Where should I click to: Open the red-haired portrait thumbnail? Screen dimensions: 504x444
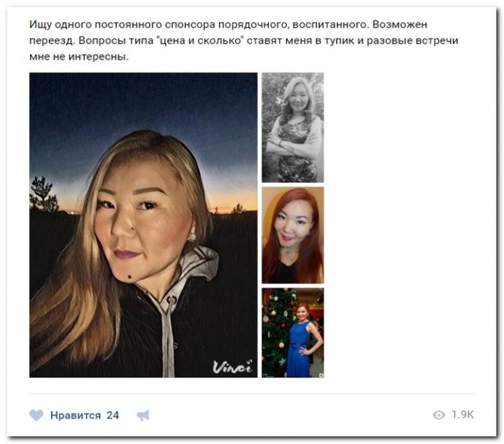pos(293,235)
